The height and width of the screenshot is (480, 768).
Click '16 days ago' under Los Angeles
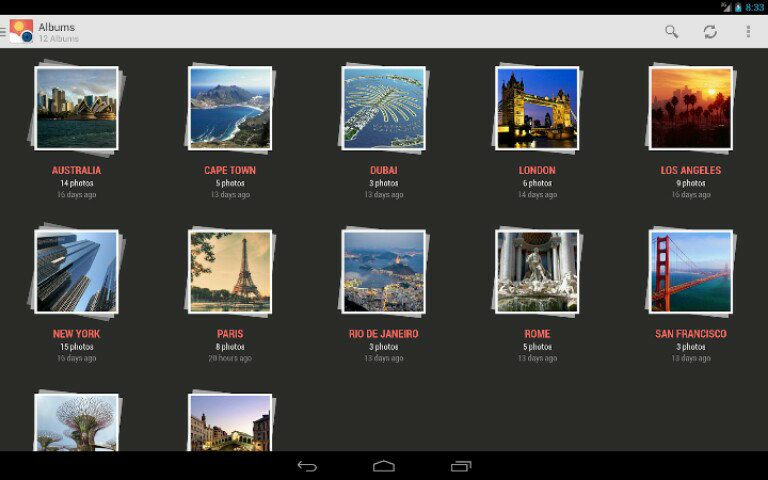point(691,195)
